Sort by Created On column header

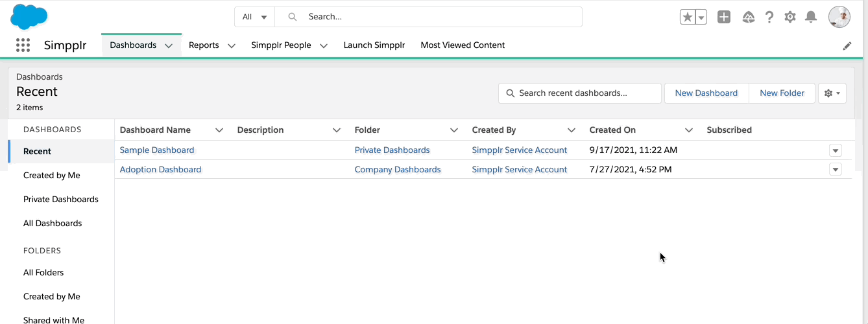[x=612, y=130]
